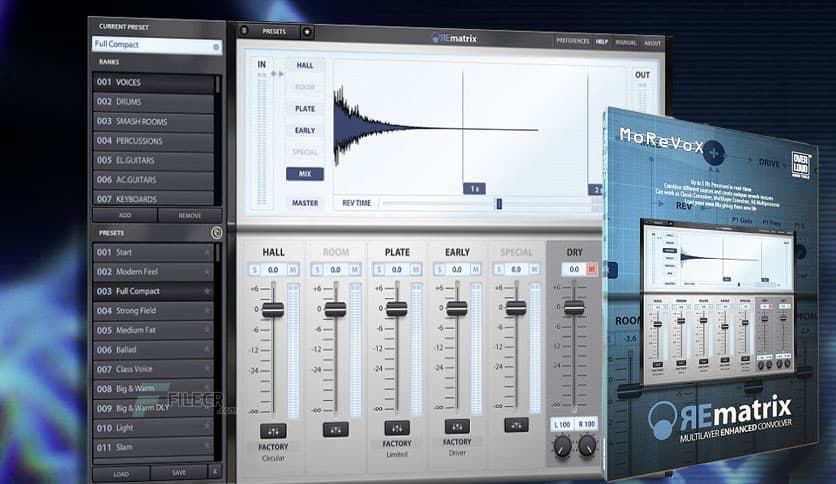Click the Plate volume fader handle

(397, 309)
